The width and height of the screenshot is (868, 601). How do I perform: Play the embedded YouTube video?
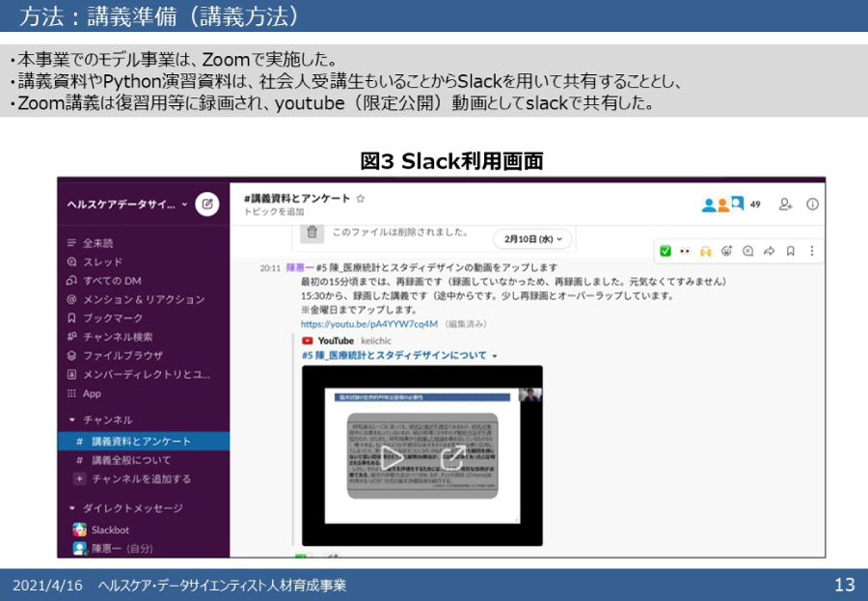click(392, 457)
